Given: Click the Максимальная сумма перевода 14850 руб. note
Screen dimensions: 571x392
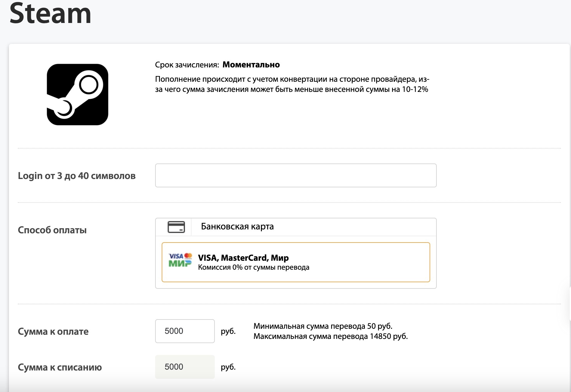Looking at the screenshot, I should coord(331,336).
